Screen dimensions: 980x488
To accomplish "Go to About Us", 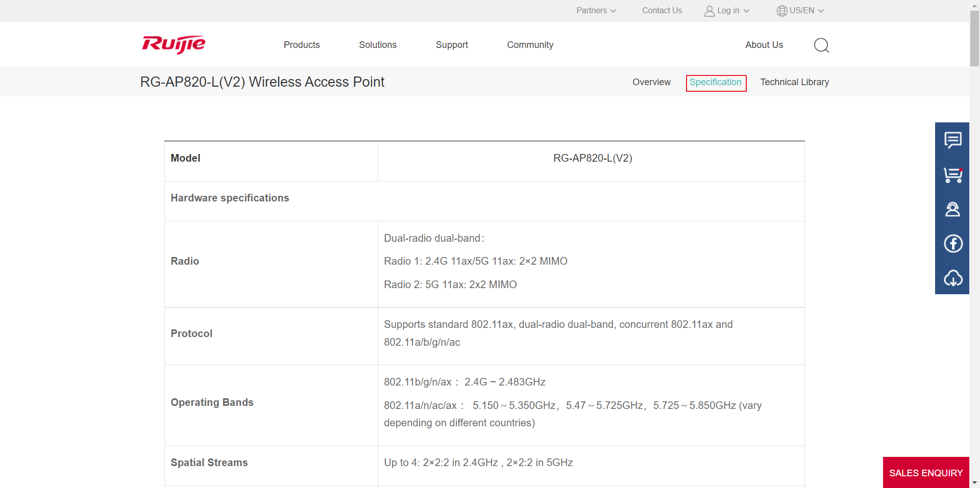I will [764, 45].
